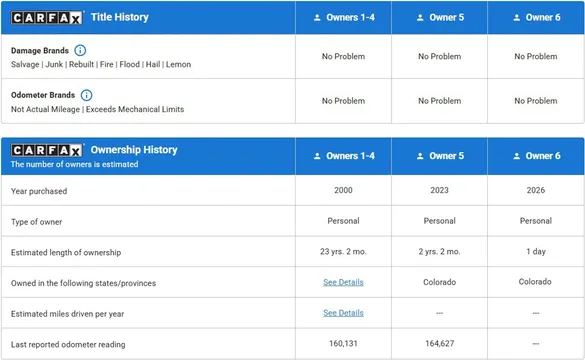Click CARFAX logo in Title History header
Image resolution: width=585 pixels, height=360 pixels.
[x=47, y=18]
